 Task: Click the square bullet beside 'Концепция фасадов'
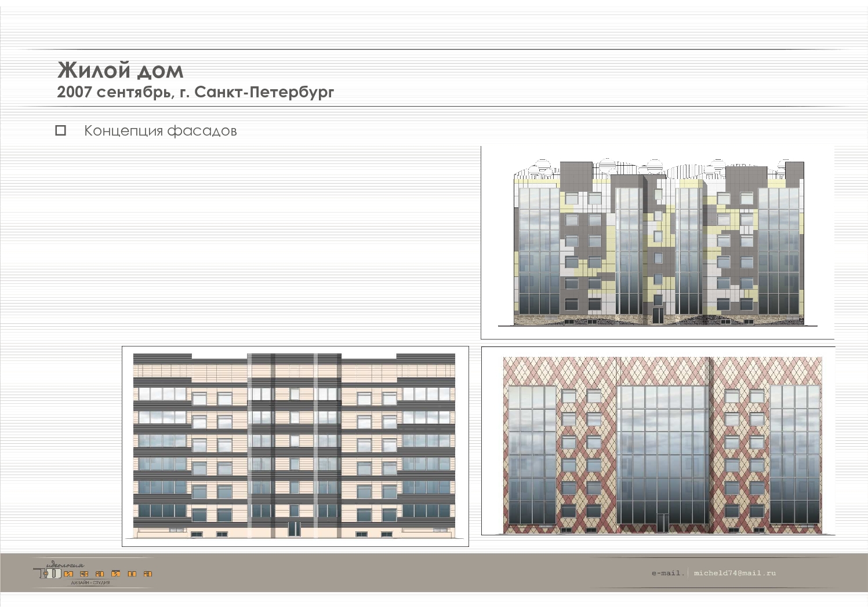tap(60, 130)
